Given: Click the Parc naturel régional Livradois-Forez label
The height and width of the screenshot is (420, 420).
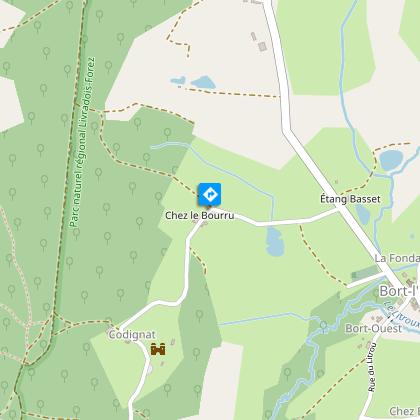Looking at the screenshot, I should click(82, 142).
